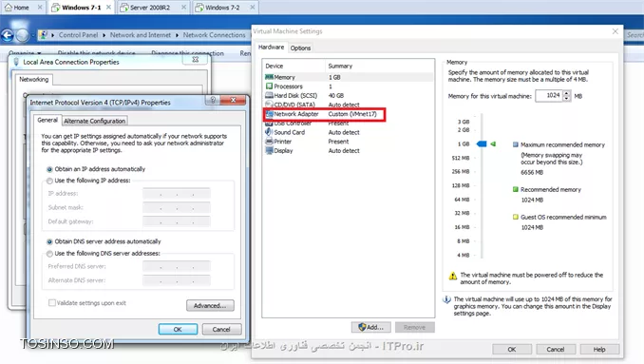644x364 pixels.
Task: Click Cancel in Virtual Machine Settings
Action: pyautogui.click(x=556, y=349)
